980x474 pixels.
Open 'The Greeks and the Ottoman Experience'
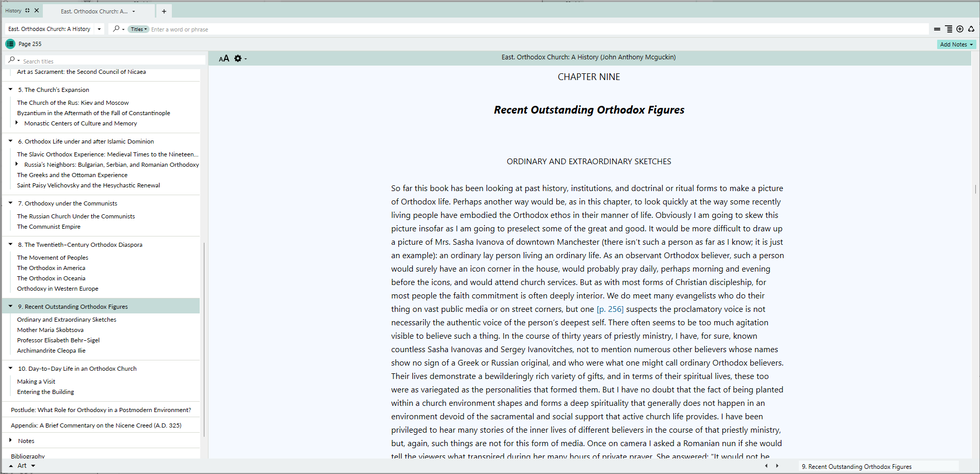tap(72, 175)
